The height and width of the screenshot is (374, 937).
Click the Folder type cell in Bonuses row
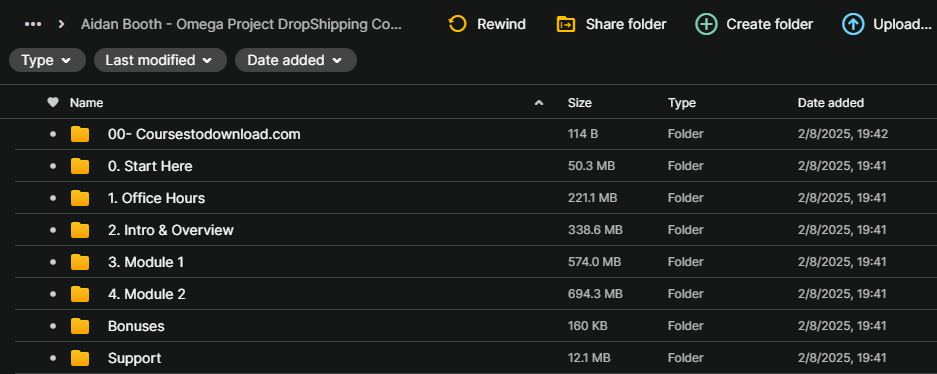(x=685, y=326)
